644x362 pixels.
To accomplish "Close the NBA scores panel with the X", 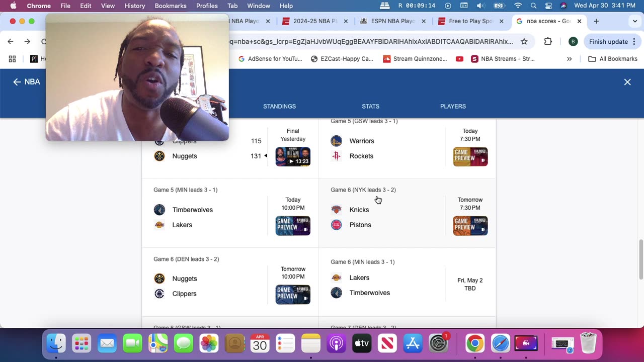I will [x=627, y=82].
